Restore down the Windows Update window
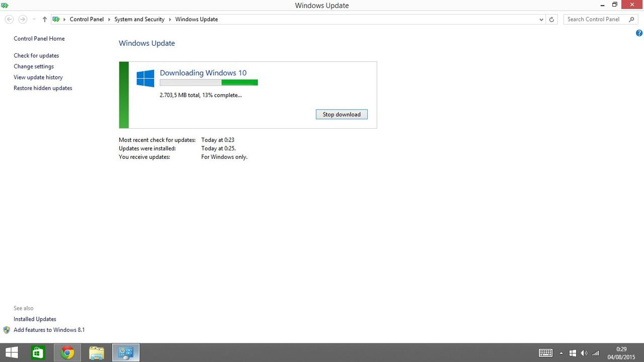Screen dimensions: 644x362 pos(614,5)
